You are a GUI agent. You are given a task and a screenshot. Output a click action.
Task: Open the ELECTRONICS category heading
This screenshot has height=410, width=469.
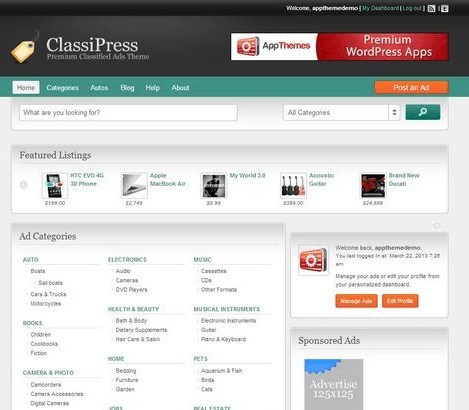[127, 260]
